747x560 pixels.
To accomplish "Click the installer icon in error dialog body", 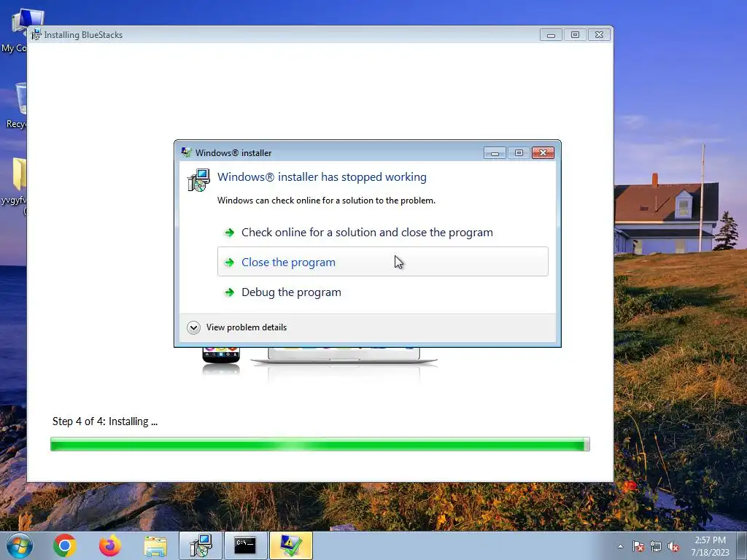I will tap(198, 181).
